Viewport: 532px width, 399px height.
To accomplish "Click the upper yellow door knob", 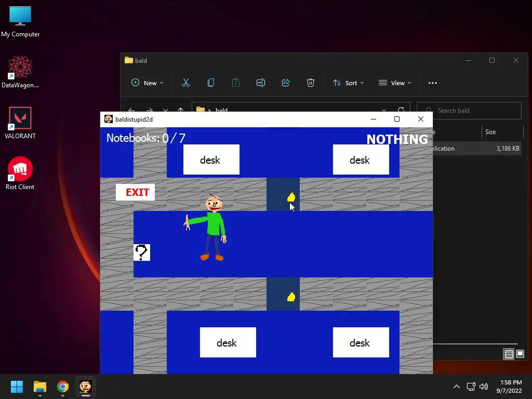I will coord(291,197).
